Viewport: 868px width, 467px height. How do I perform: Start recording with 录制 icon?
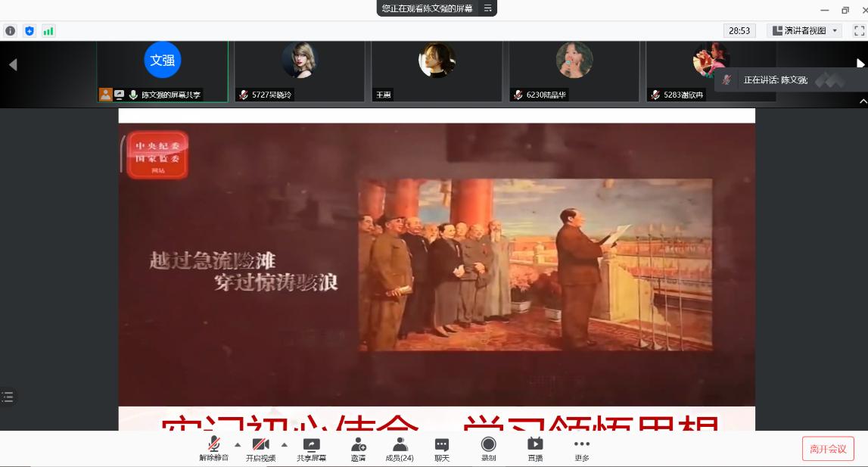(x=489, y=449)
